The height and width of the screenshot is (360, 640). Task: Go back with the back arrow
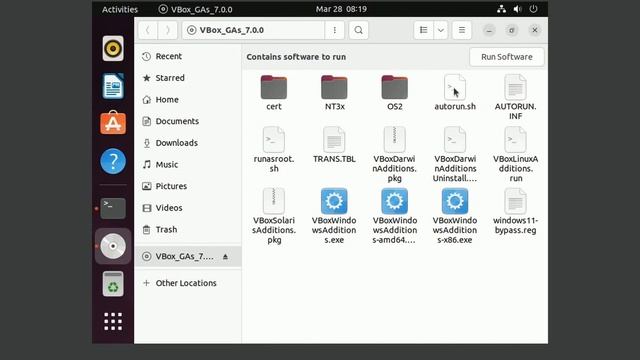pos(148,30)
